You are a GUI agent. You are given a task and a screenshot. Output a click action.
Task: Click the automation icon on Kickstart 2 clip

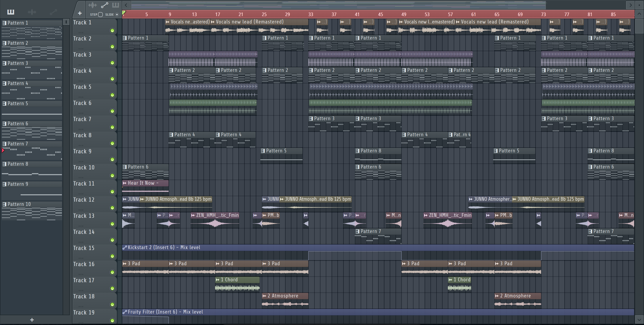pos(125,248)
